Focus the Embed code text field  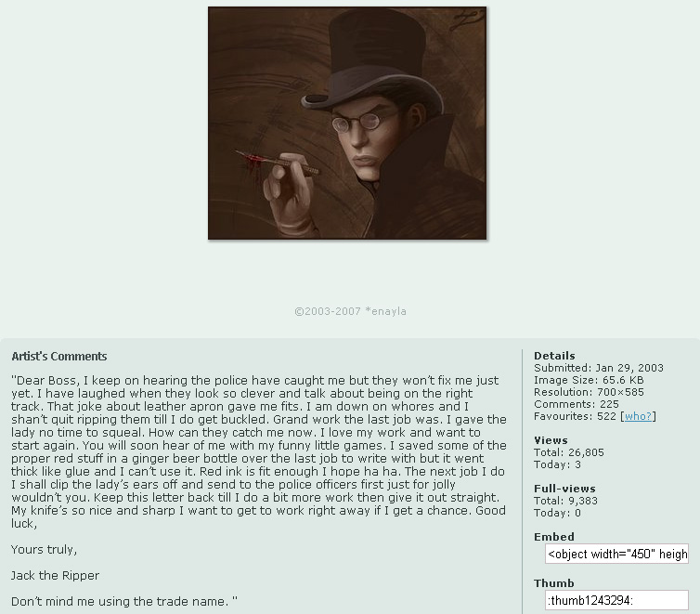(x=616, y=554)
